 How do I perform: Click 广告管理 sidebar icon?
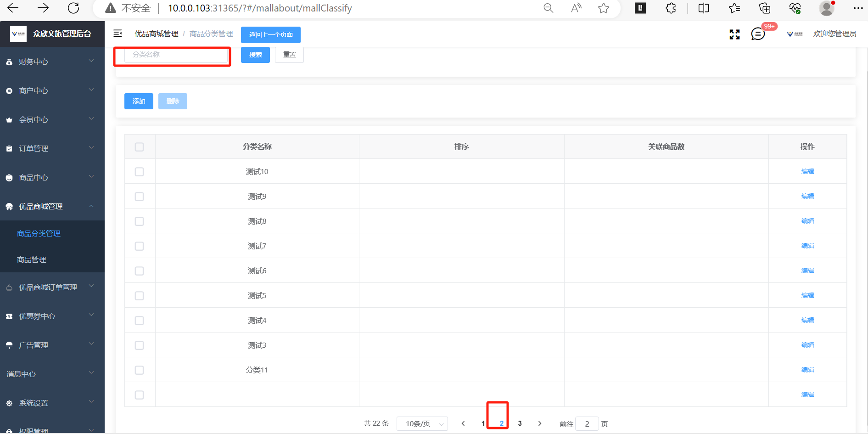point(9,345)
